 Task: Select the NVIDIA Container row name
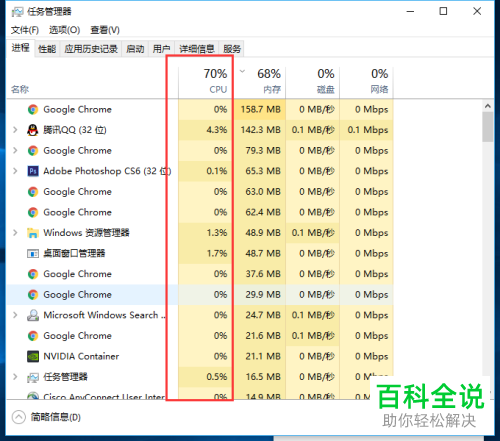81,356
